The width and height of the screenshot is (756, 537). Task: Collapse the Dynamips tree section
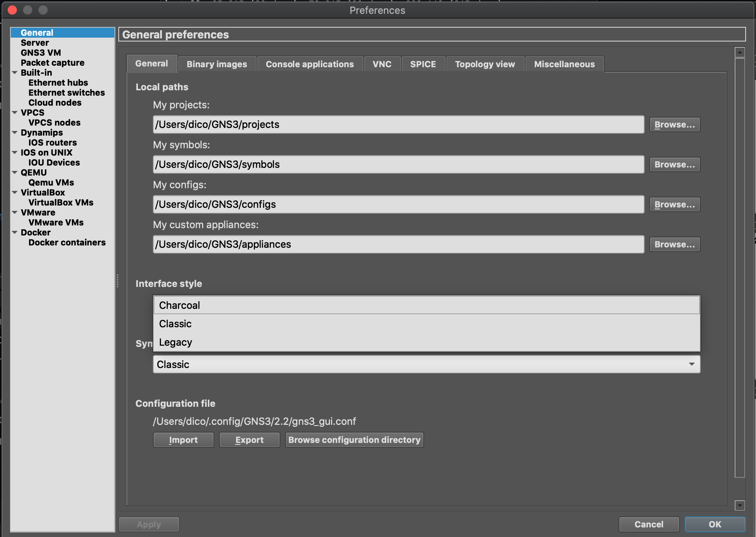pos(15,133)
